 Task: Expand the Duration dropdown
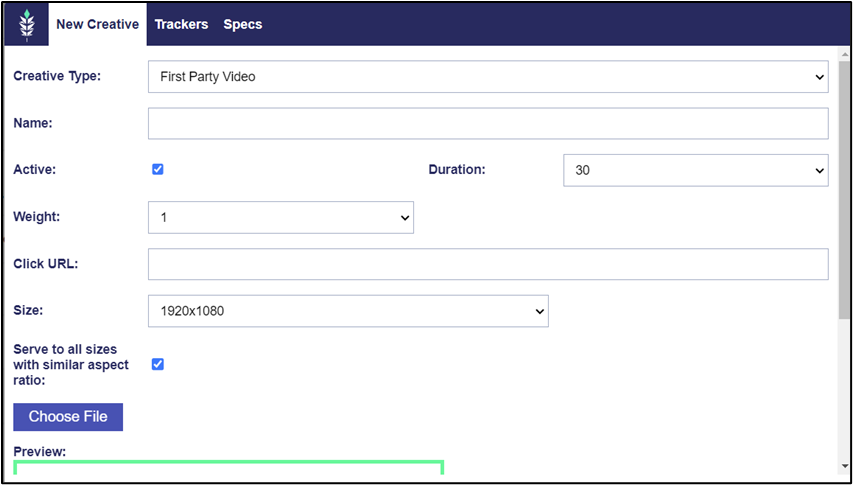696,170
